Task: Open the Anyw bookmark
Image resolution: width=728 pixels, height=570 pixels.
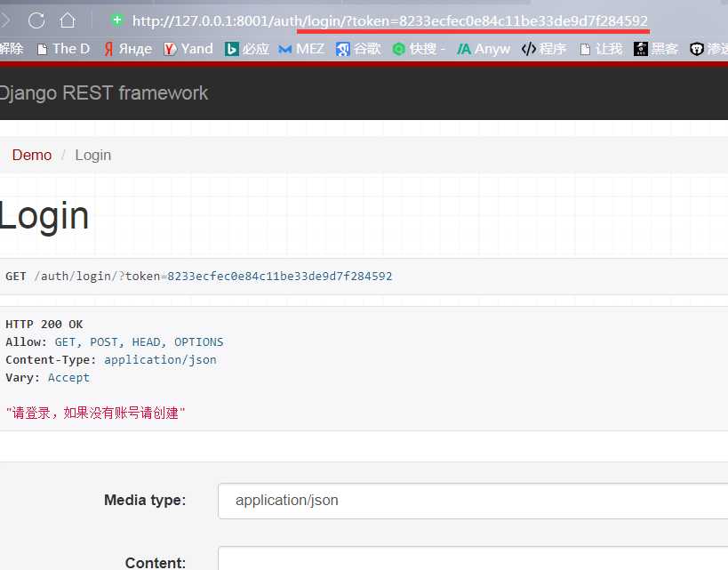Action: coord(483,49)
